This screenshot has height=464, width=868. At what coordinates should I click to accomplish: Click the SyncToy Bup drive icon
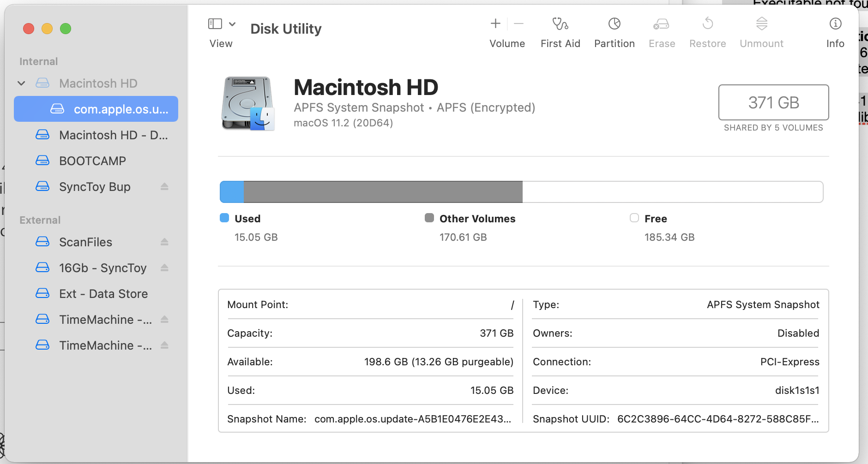tap(42, 186)
